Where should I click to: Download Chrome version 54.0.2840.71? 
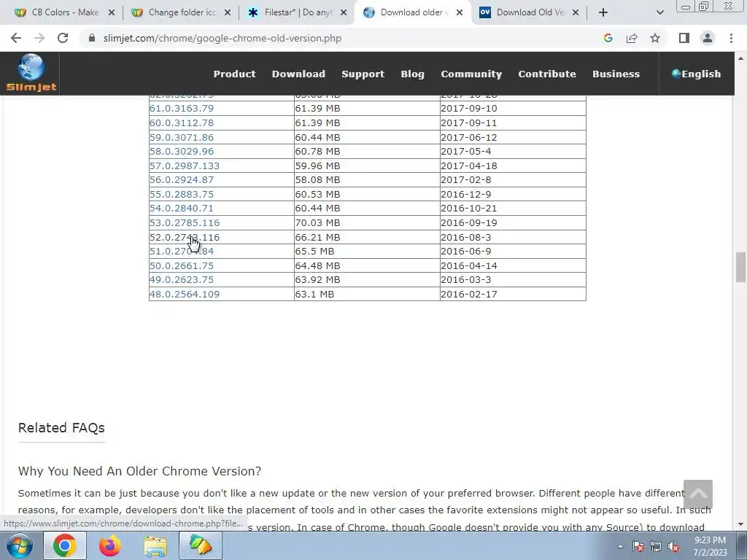(182, 208)
